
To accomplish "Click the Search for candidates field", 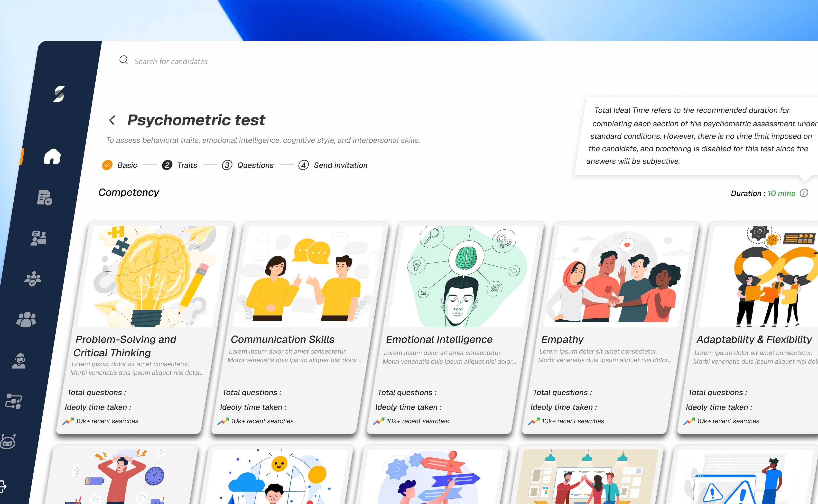I will click(171, 61).
